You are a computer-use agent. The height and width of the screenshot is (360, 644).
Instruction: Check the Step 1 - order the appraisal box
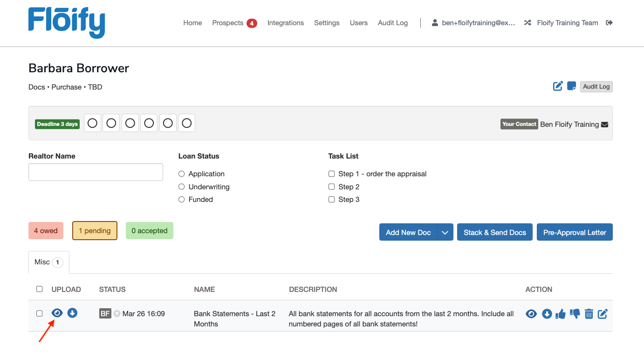coord(332,174)
